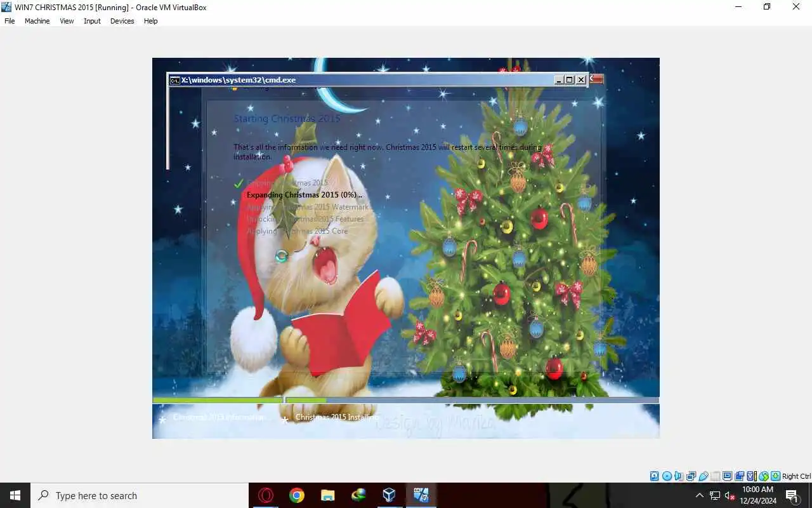This screenshot has height=508, width=812.
Task: Maximize the cmd.exe window
Action: coord(570,80)
